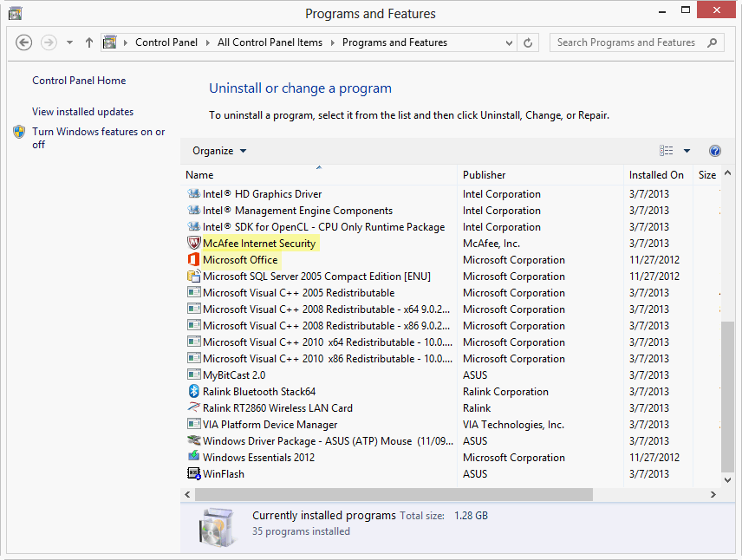Viewport: 742px width, 560px height.
Task: Click the address bar Programs icon
Action: (110, 42)
